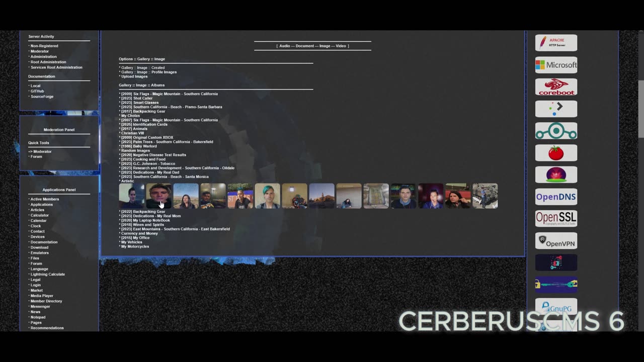The image size is (644, 362).
Task: Open the My Cholas album
Action: (130, 116)
